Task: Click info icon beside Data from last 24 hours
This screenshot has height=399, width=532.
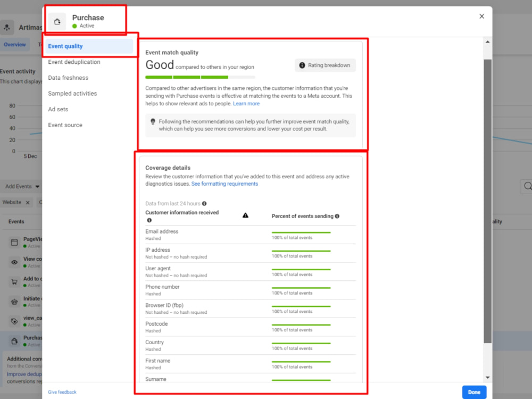Action: pyautogui.click(x=204, y=204)
